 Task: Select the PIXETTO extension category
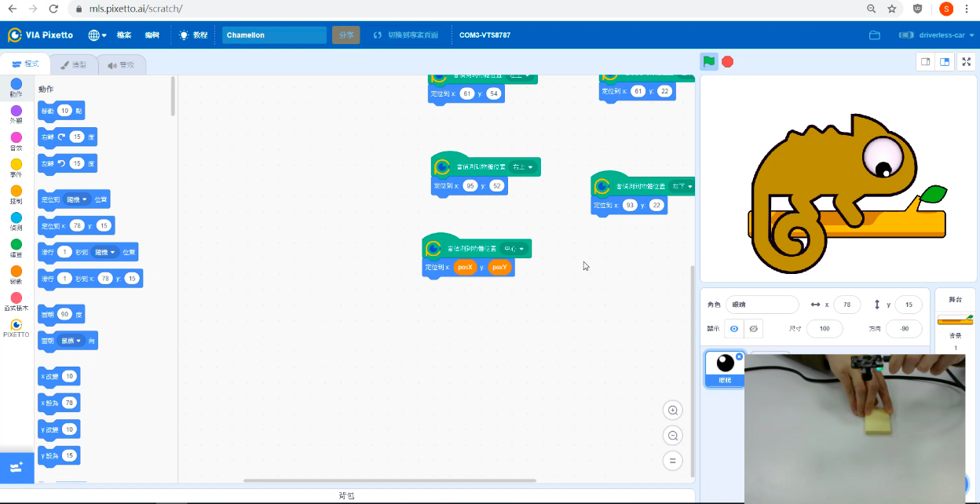[16, 327]
